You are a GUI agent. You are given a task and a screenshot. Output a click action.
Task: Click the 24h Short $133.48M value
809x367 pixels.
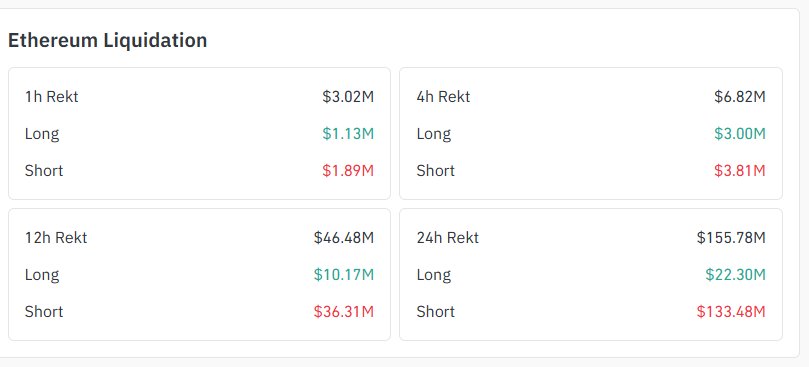(731, 312)
